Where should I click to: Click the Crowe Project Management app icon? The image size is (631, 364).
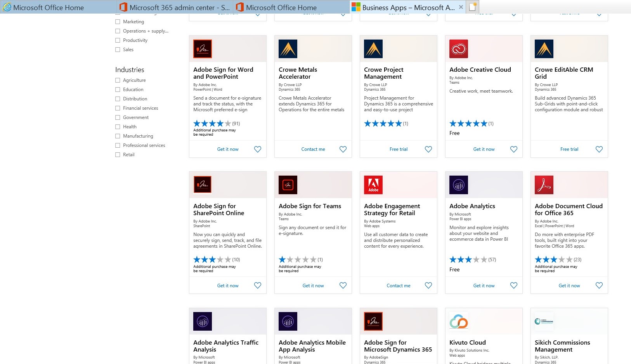click(x=373, y=49)
